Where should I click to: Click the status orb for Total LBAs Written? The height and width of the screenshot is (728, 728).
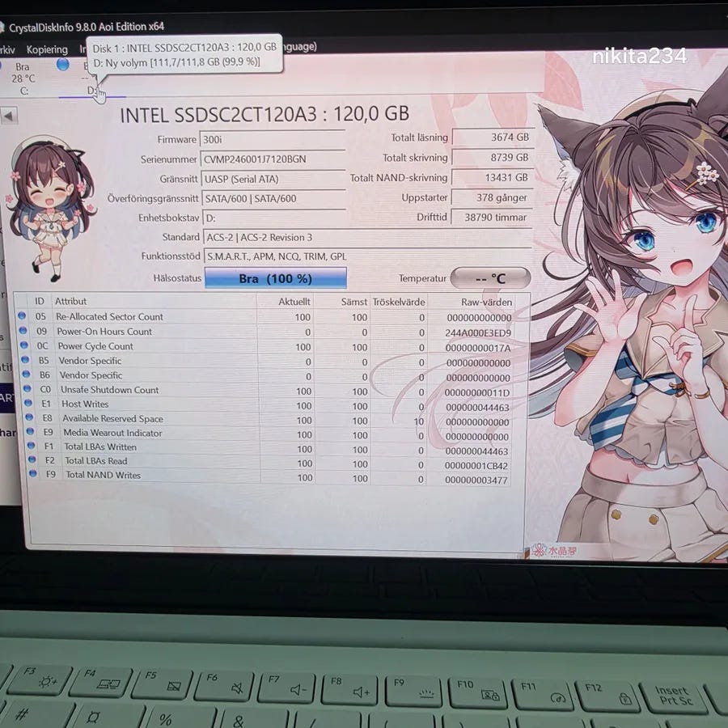tap(32, 445)
